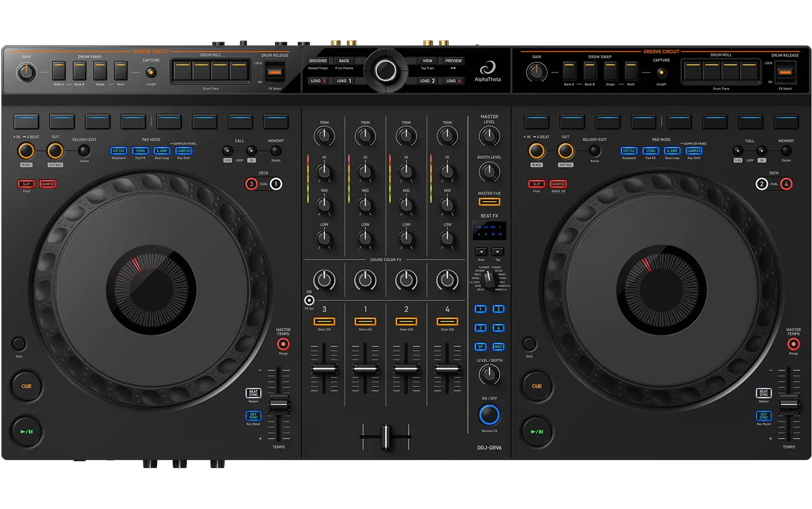Click the right deck Play/Pause button
Screen dimensions: 812x509
pos(537,431)
